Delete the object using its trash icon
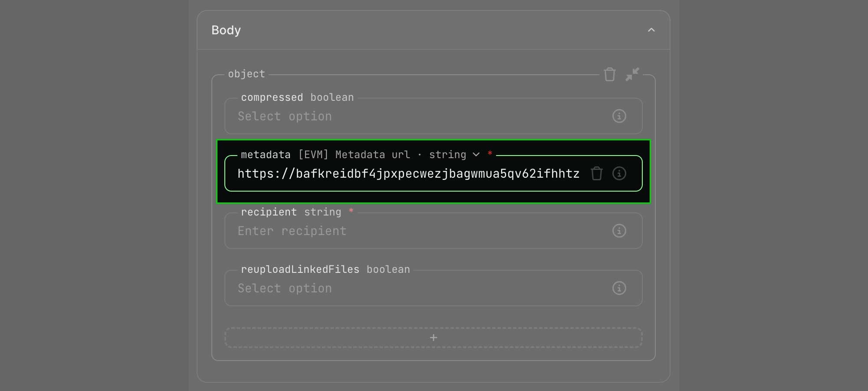The height and width of the screenshot is (391, 868). point(610,74)
